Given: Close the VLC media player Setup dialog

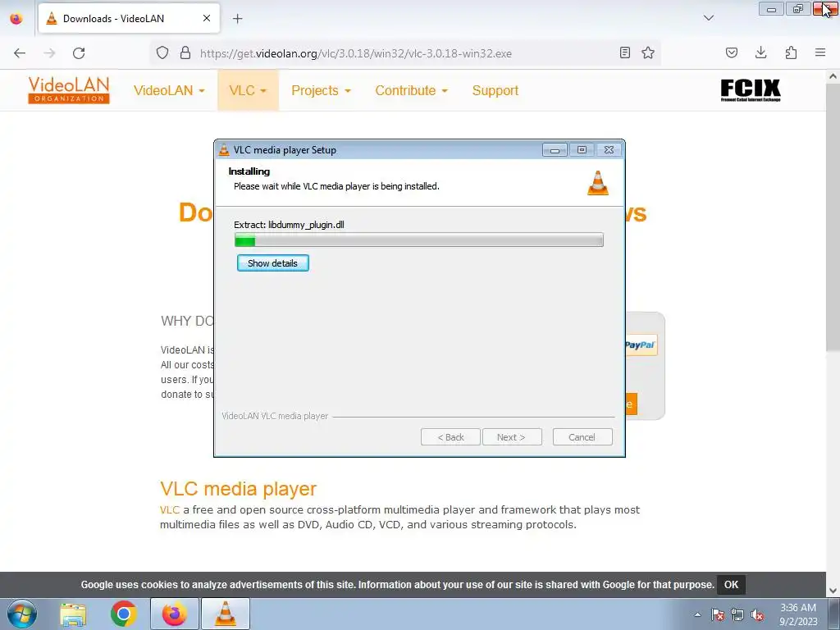Looking at the screenshot, I should [609, 150].
